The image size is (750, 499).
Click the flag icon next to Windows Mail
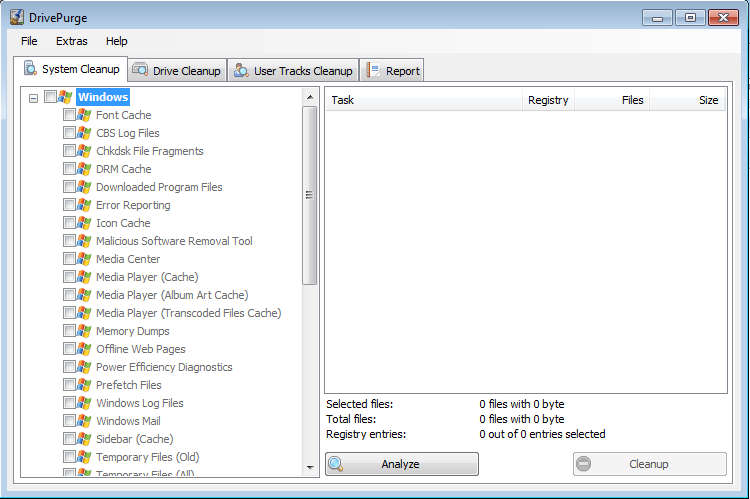(84, 421)
